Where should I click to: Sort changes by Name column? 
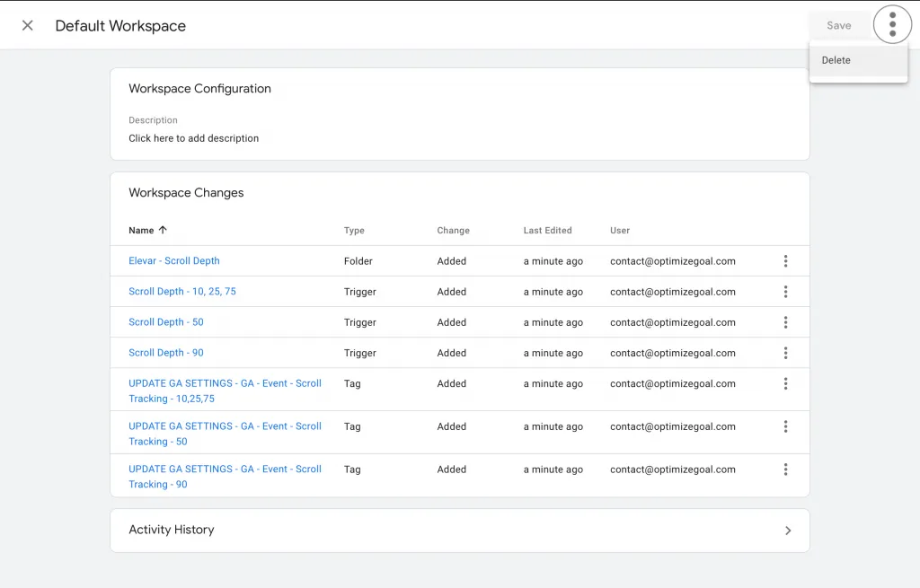tap(148, 231)
